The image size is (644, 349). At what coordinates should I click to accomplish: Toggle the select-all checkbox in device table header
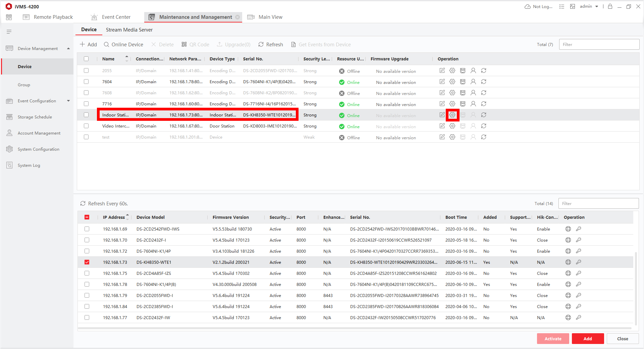click(86, 59)
